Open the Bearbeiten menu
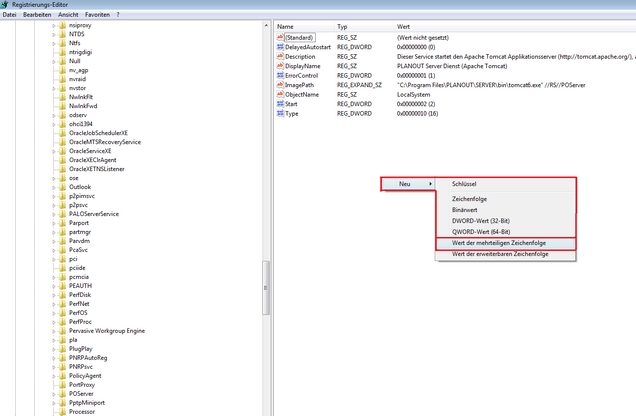This screenshot has height=416, width=636. coord(37,15)
